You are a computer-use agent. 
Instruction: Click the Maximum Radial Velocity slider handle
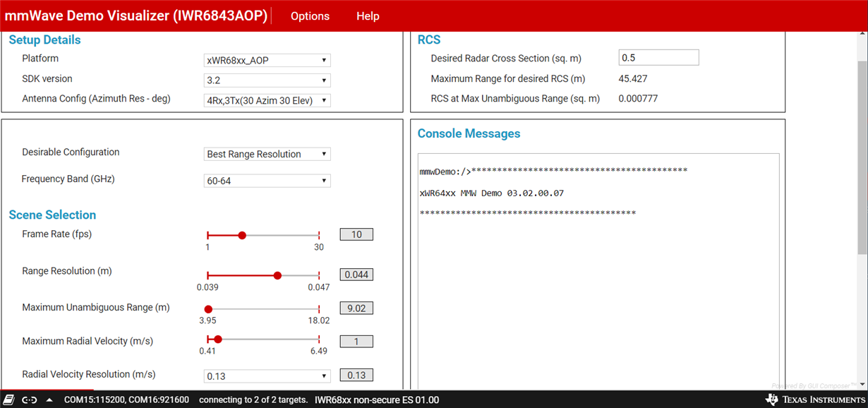pyautogui.click(x=218, y=340)
